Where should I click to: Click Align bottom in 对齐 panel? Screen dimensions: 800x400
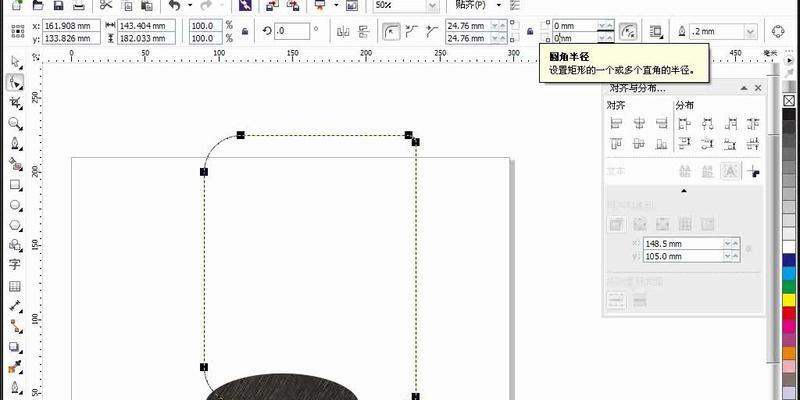point(662,144)
